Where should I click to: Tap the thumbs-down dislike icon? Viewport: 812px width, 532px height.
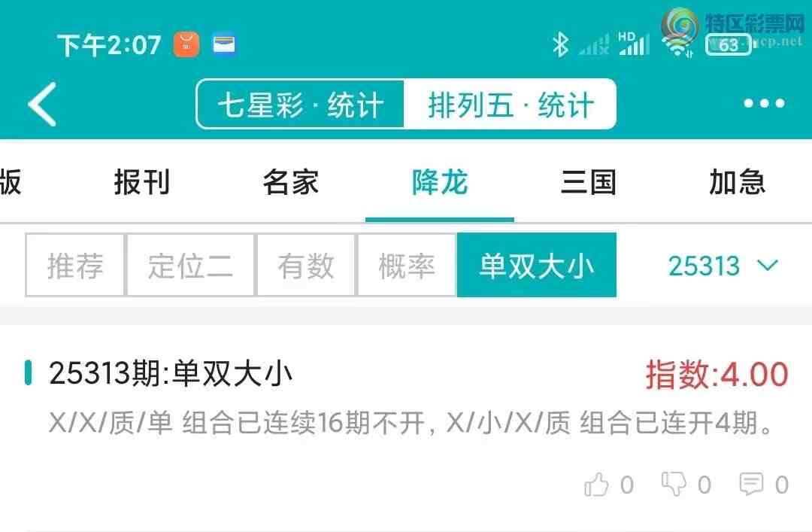pos(674,484)
